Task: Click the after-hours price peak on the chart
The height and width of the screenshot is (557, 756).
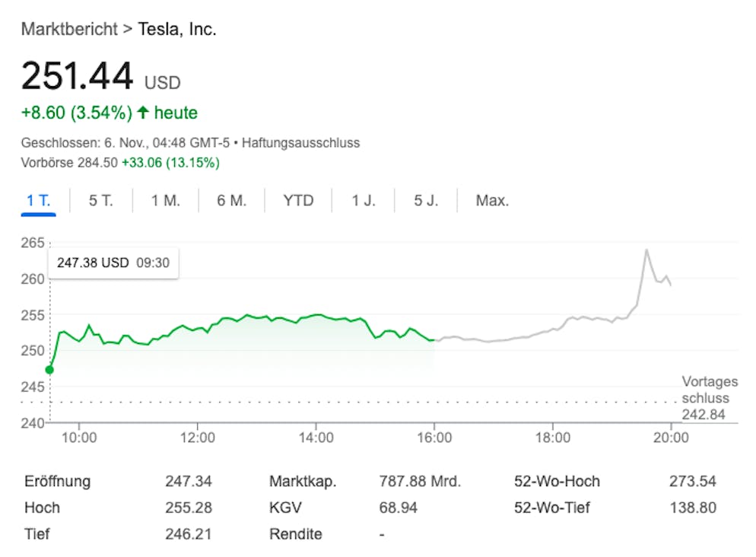Action: click(646, 250)
